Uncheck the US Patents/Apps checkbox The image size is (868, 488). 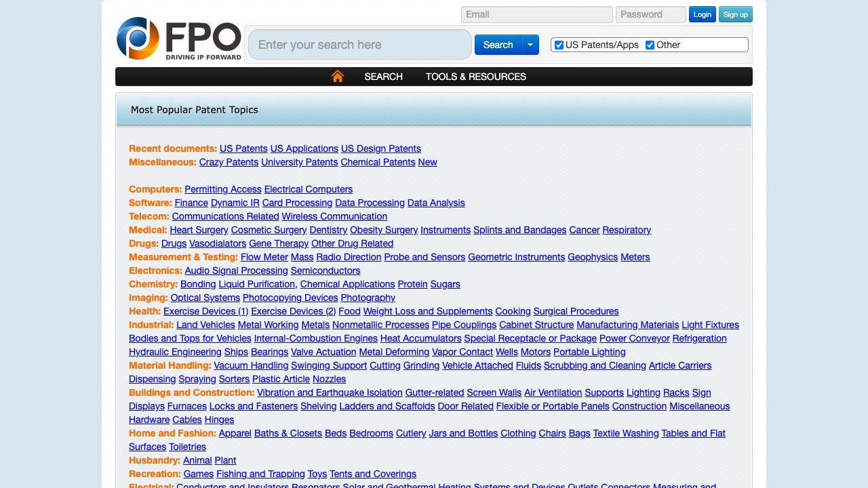pos(559,45)
